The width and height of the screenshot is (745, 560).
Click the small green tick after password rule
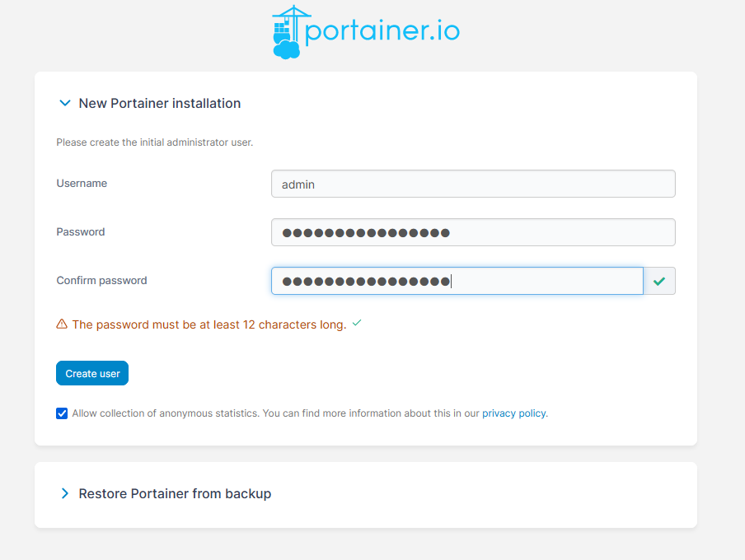[x=357, y=323]
